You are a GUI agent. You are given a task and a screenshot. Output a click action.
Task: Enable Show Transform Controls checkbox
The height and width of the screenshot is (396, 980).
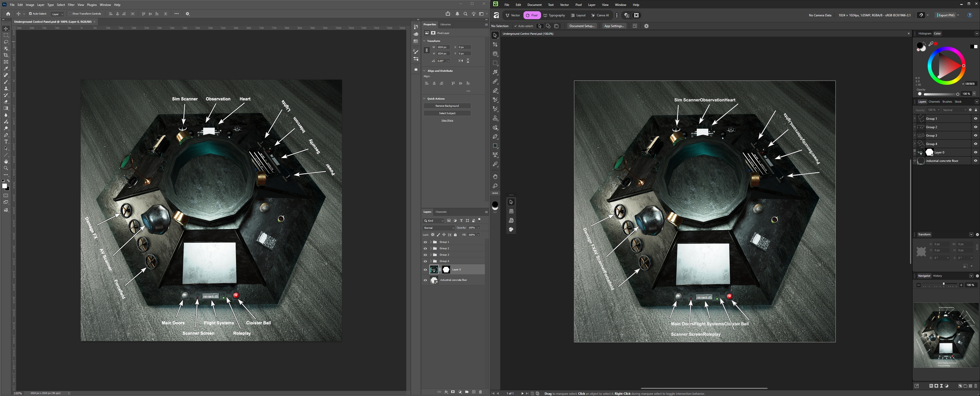coord(70,14)
